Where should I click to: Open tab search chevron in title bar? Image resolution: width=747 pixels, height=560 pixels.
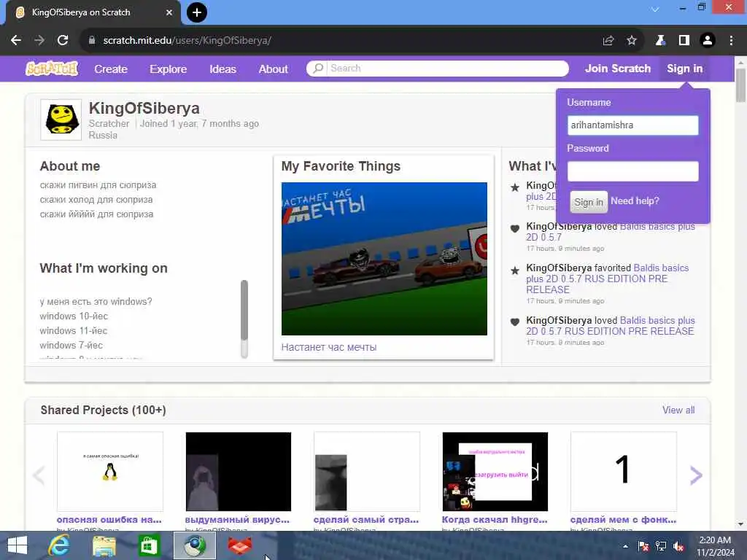point(655,9)
